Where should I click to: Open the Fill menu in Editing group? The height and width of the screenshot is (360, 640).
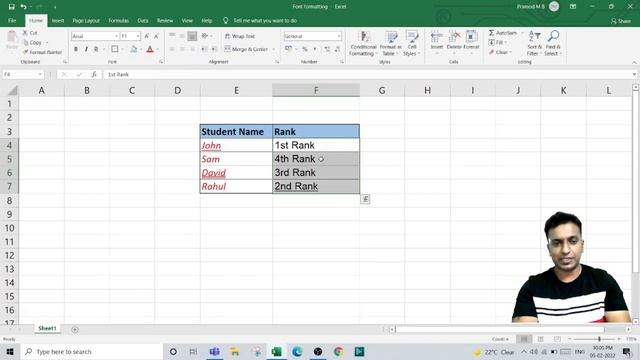(x=497, y=42)
